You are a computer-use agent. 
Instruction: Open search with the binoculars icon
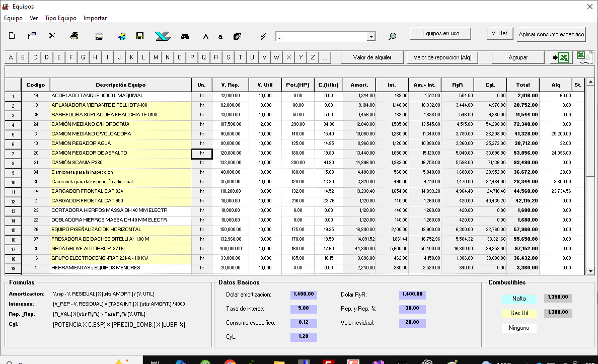pos(185,36)
